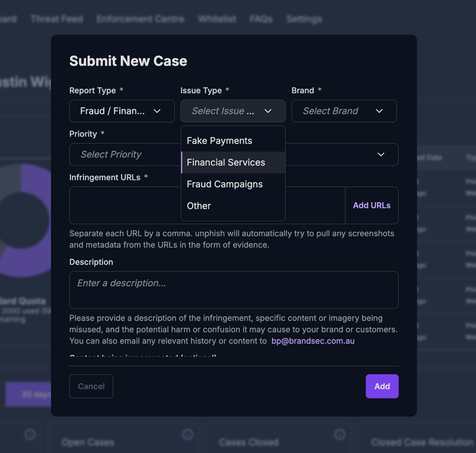Select Financial Services from the list
The width and height of the screenshot is (476, 453).
click(226, 162)
